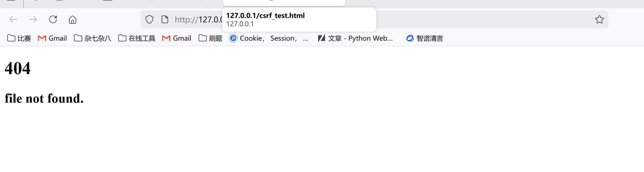Expand the 在线工具 bookmarks folder
The height and width of the screenshot is (172, 644).
coord(137,38)
